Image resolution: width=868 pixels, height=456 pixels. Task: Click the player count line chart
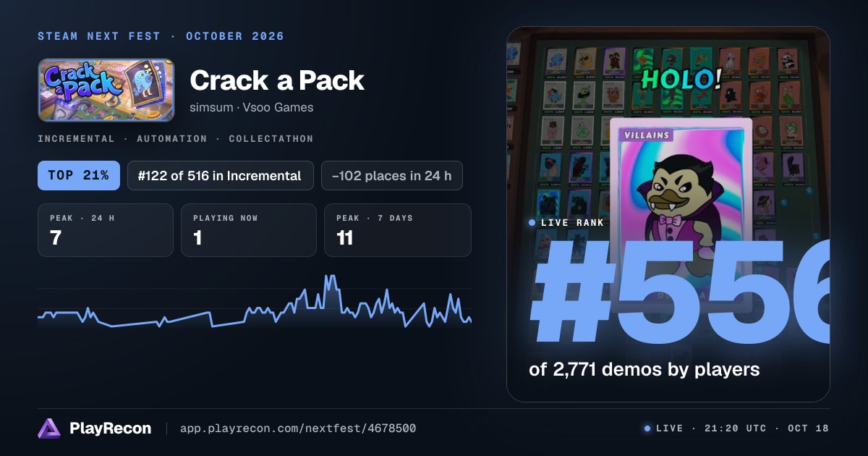[x=255, y=303]
